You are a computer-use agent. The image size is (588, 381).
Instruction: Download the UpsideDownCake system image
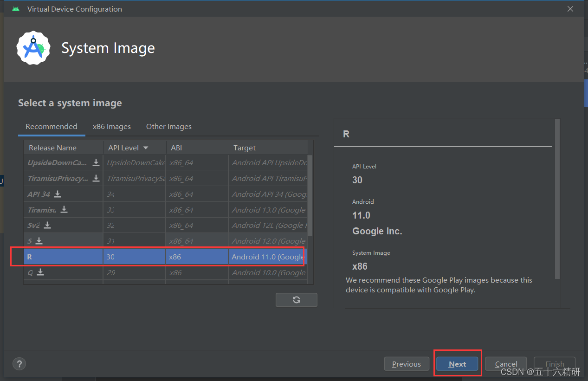[x=96, y=162]
